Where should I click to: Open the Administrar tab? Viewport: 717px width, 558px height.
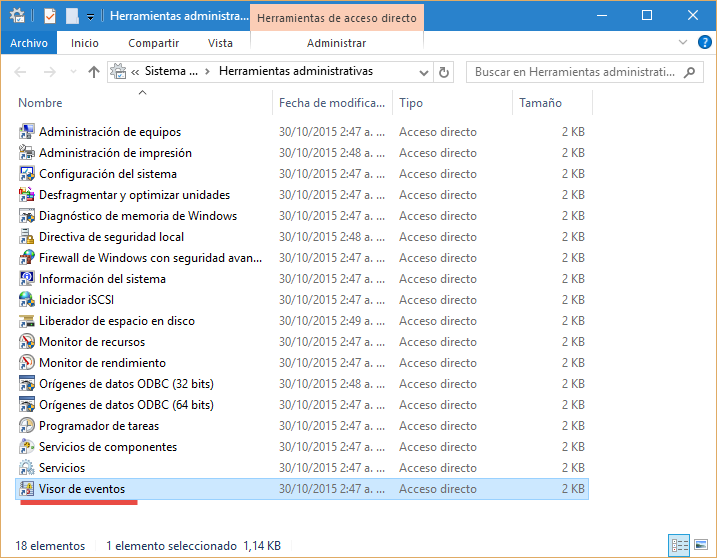(336, 43)
